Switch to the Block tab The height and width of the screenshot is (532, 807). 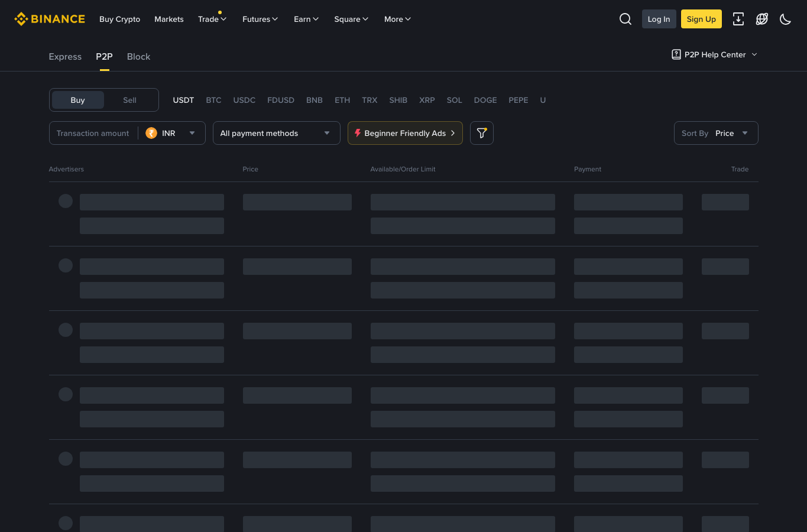pyautogui.click(x=138, y=57)
